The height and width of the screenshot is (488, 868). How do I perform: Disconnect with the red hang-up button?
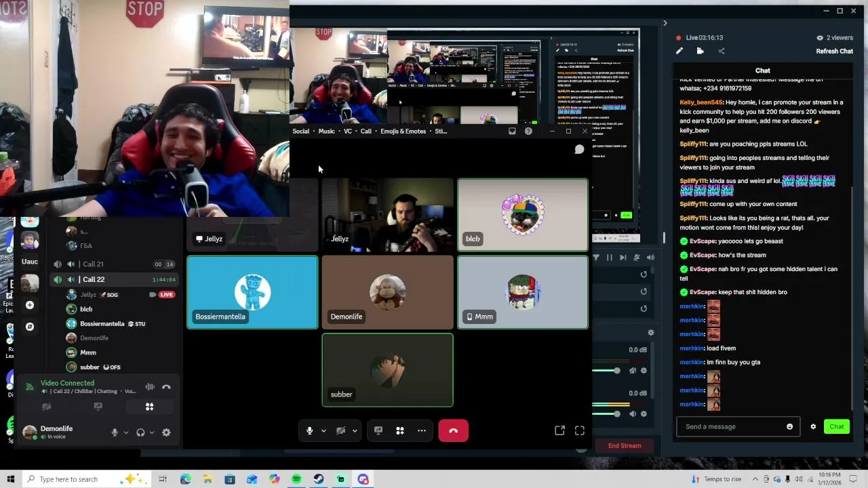(453, 431)
